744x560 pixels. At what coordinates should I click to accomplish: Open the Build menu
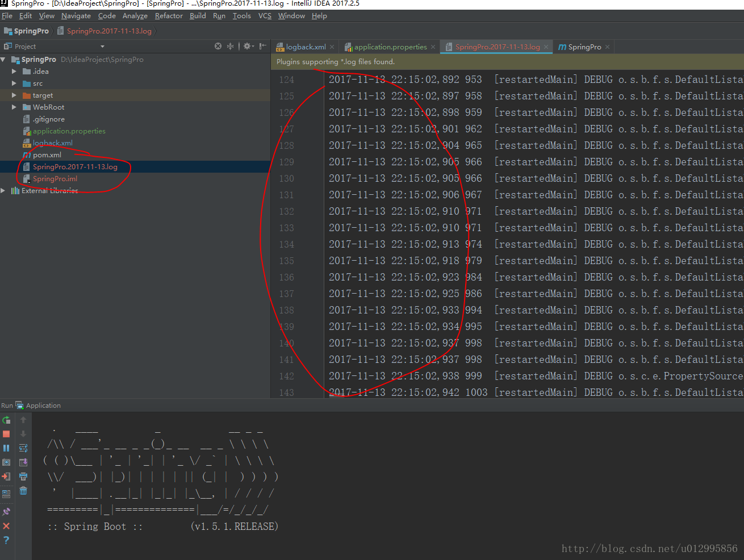[198, 16]
